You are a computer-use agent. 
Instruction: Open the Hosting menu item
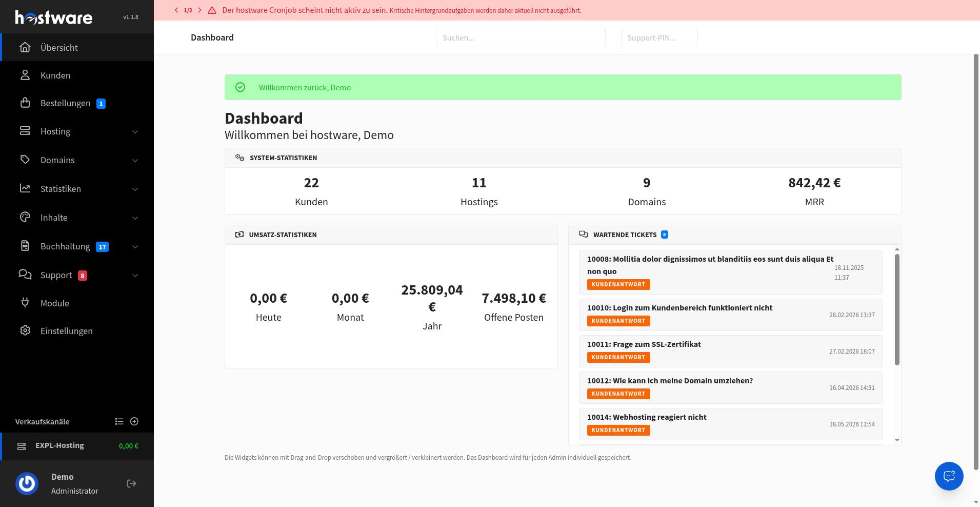(x=77, y=131)
